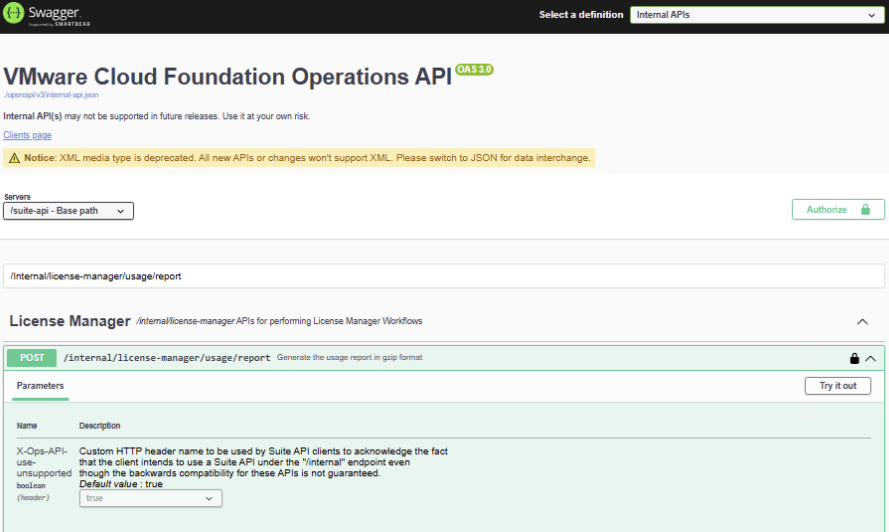Click the Swagger logo icon
This screenshot has height=532, width=889.
(13, 13)
